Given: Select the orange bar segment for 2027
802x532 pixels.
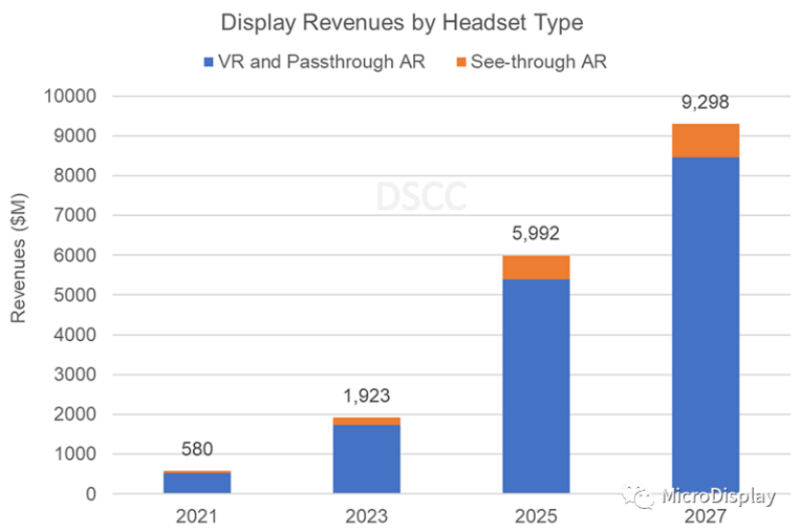Looking at the screenshot, I should [705, 140].
